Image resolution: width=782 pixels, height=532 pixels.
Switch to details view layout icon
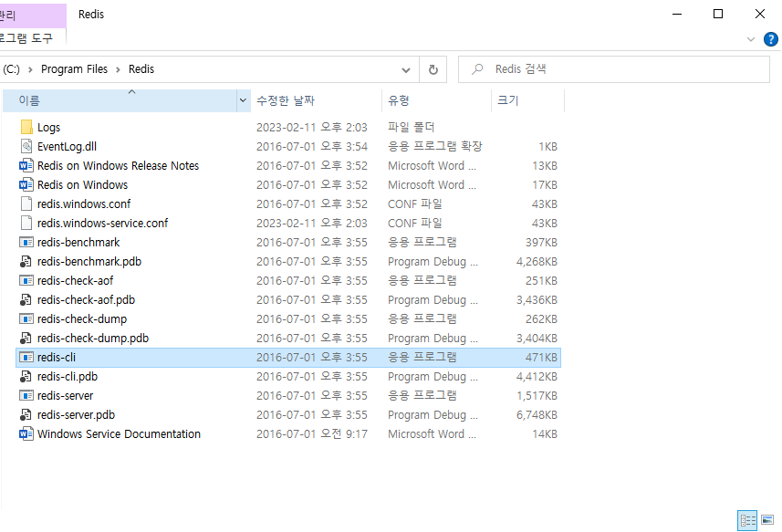747,520
